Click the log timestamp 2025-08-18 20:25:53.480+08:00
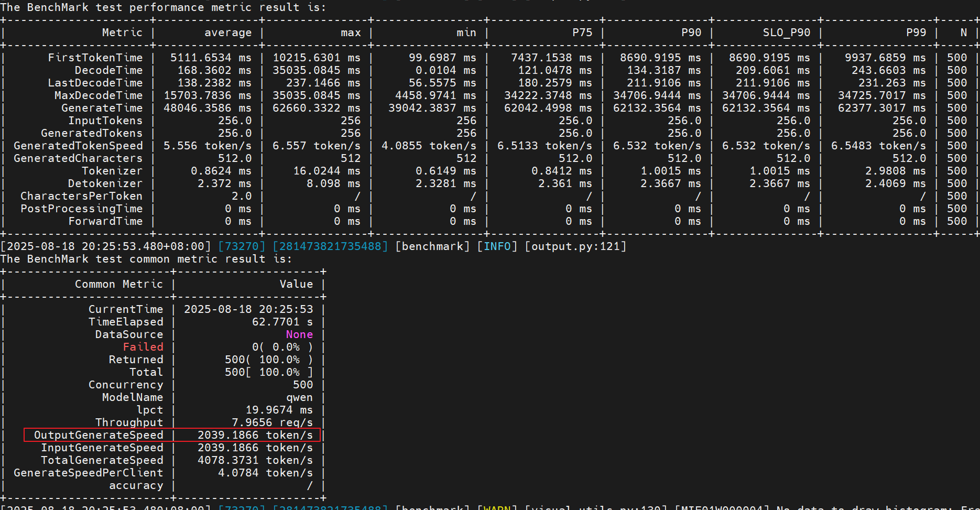 point(105,246)
